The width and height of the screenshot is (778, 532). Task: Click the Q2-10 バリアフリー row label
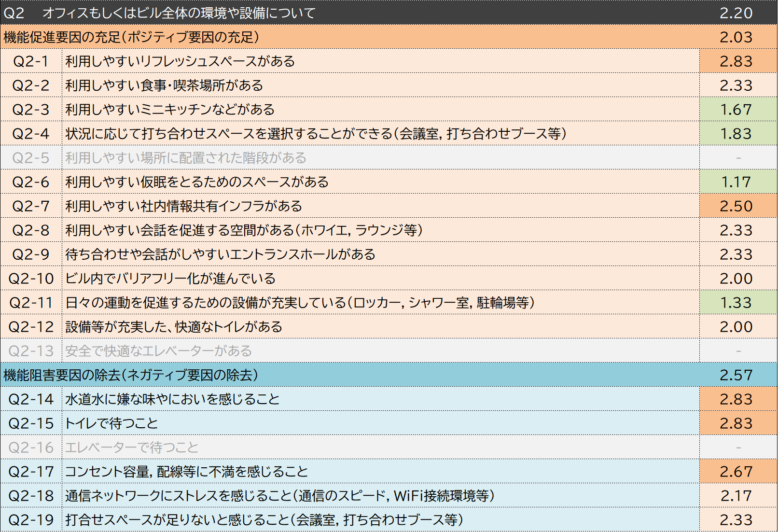click(x=31, y=279)
